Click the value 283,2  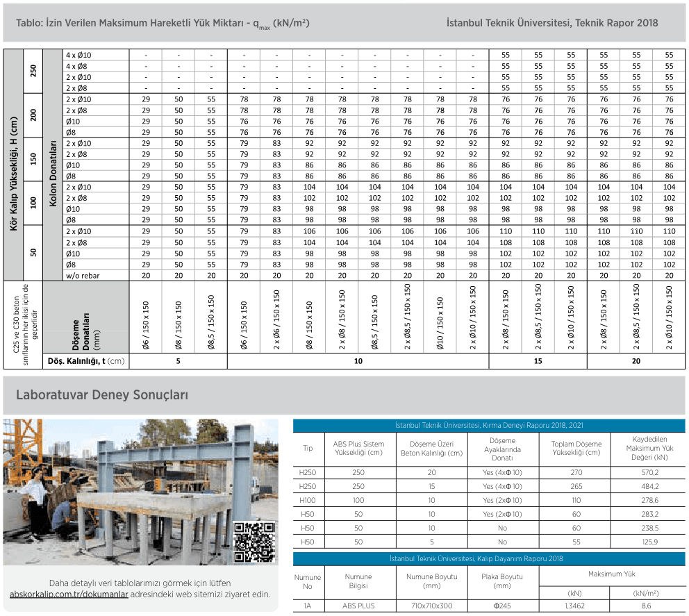[x=650, y=514]
